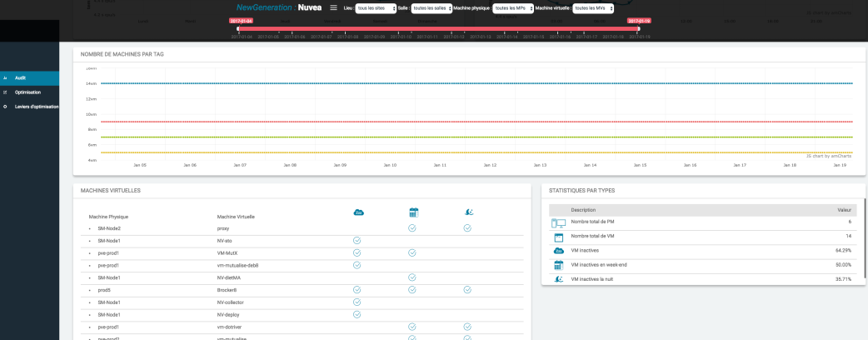Viewport: 868px width, 340px height.
Task: Click the inactive check mark for VM-MutX
Action: coord(357,252)
